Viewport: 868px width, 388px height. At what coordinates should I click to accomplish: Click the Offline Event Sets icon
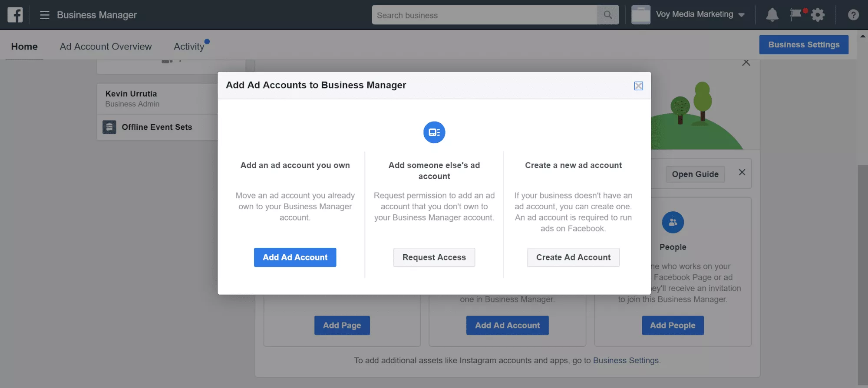109,127
